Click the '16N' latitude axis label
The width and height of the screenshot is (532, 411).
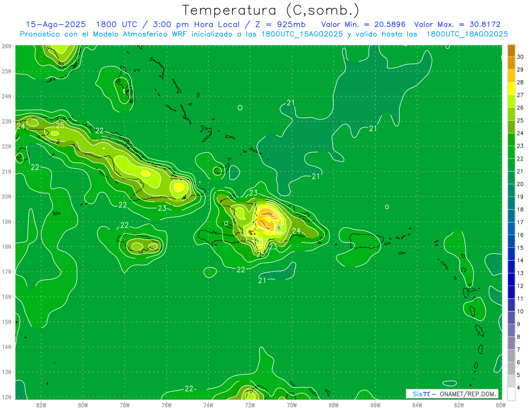click(x=7, y=297)
